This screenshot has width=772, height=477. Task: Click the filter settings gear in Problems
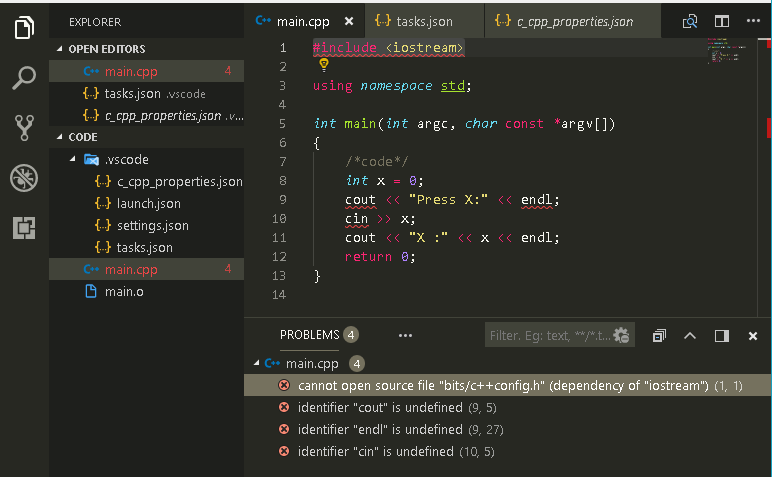point(621,335)
